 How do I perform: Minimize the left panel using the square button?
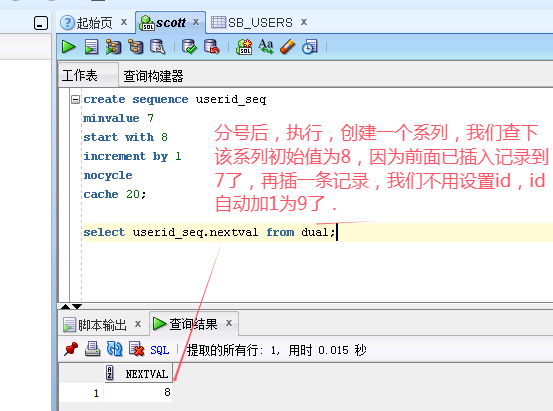pos(41,23)
